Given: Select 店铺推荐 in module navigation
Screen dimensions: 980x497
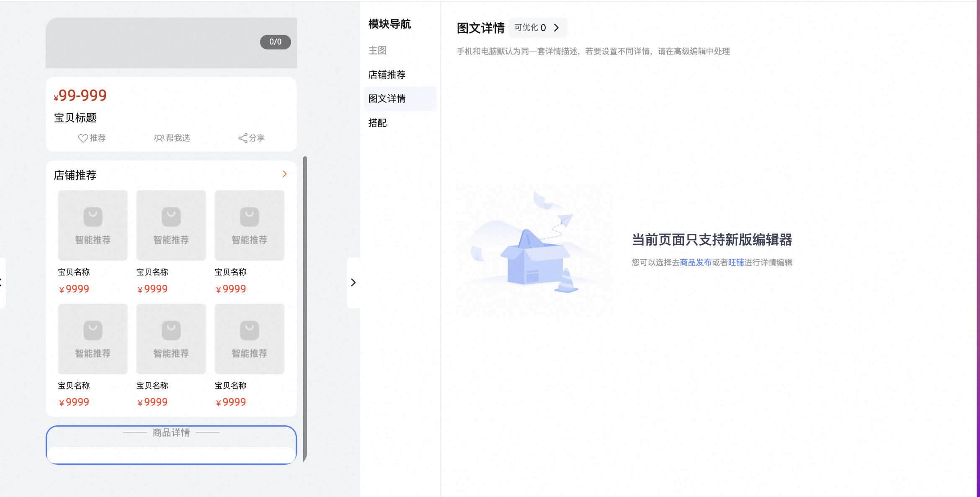Looking at the screenshot, I should pos(387,75).
